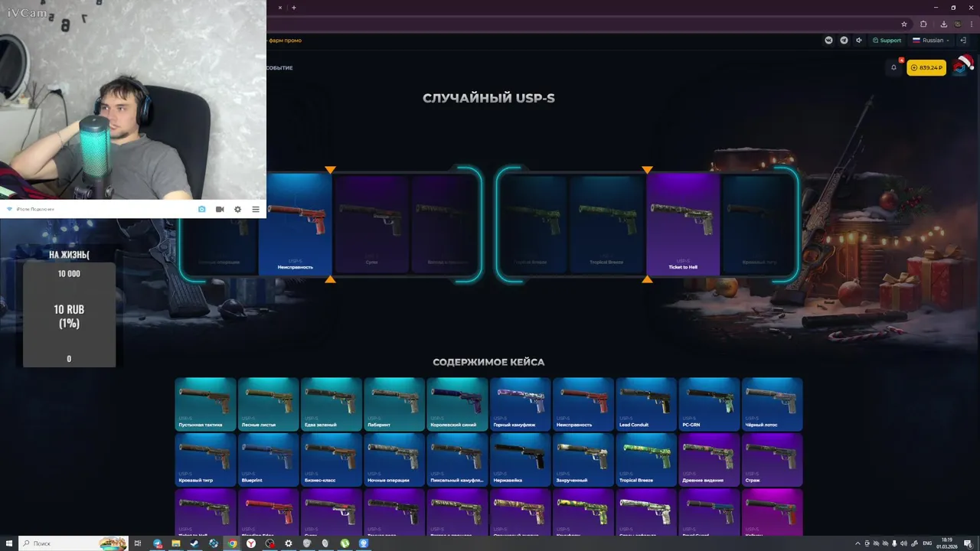Open the iVCam hamburger menu
Screen dimensions: 980x551
(x=256, y=209)
